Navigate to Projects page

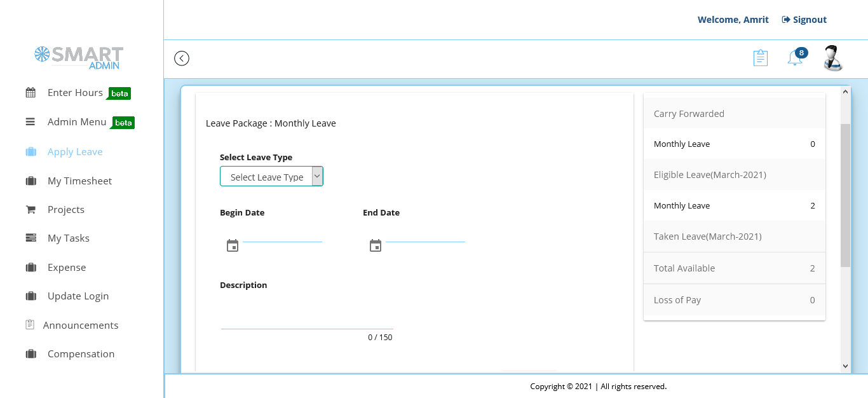coord(66,210)
